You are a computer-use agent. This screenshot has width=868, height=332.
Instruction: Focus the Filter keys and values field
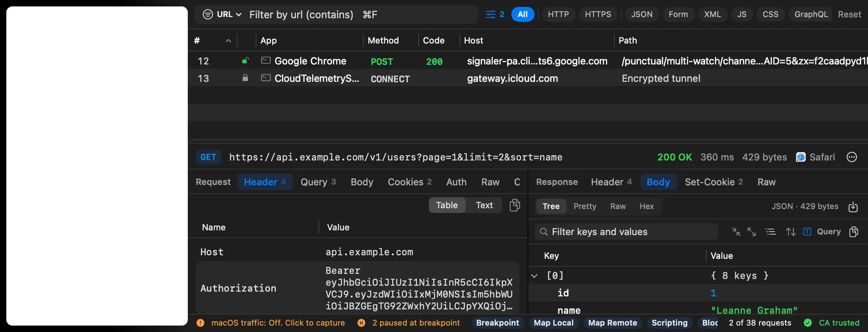pyautogui.click(x=626, y=232)
